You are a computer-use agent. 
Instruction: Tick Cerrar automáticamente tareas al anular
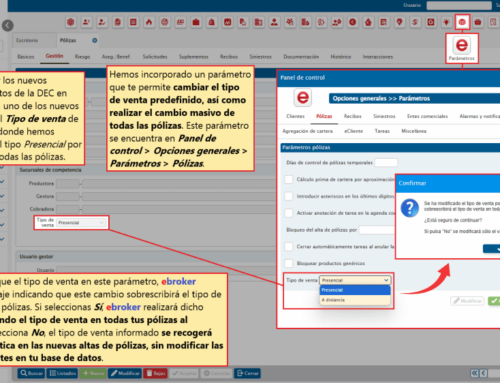[x=289, y=247]
